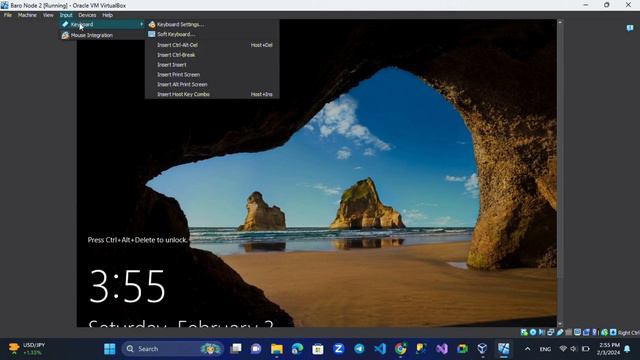Open the Machine menu
Image resolution: width=640 pixels, height=360 pixels.
[x=27, y=15]
